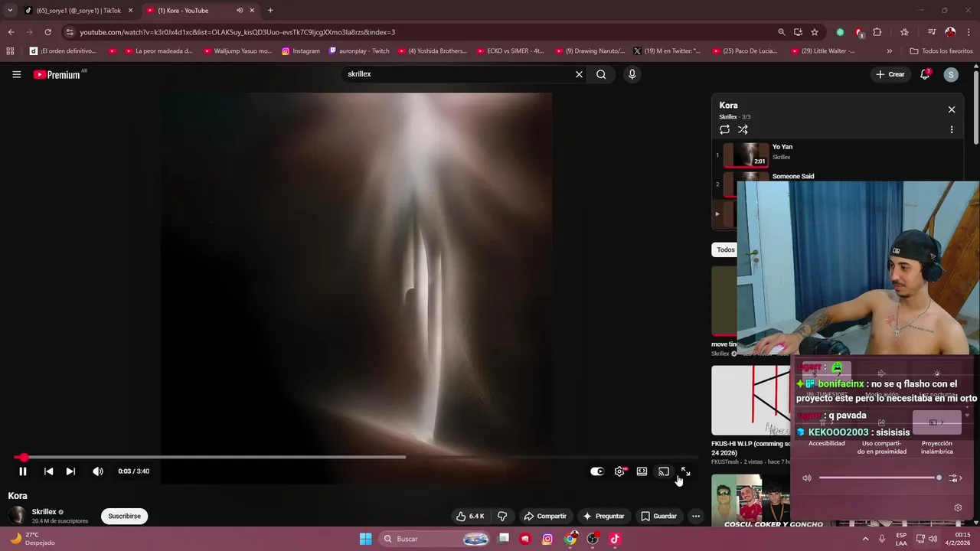
Task: Open the Skrillex channel name link
Action: coord(44,511)
